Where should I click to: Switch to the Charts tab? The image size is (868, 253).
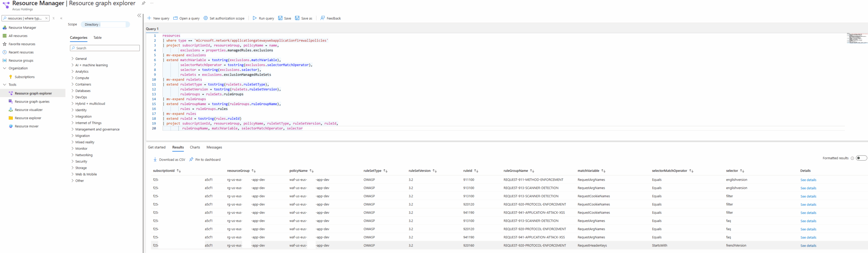click(x=195, y=147)
